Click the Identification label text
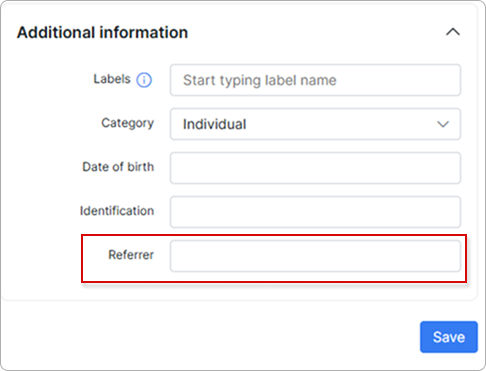The height and width of the screenshot is (371, 486). pyautogui.click(x=117, y=211)
